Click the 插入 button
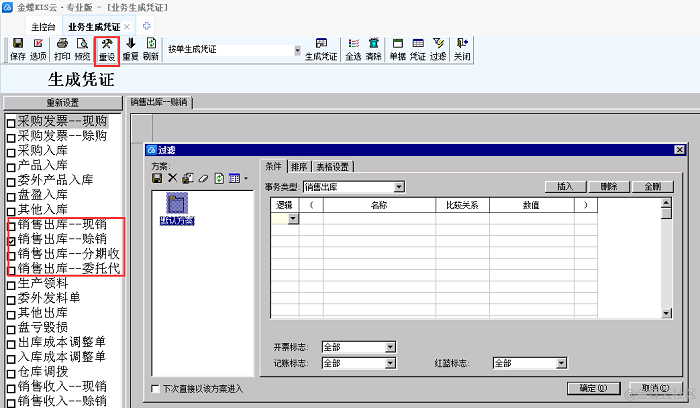Image resolution: width=700 pixels, height=408 pixels. 565,187
